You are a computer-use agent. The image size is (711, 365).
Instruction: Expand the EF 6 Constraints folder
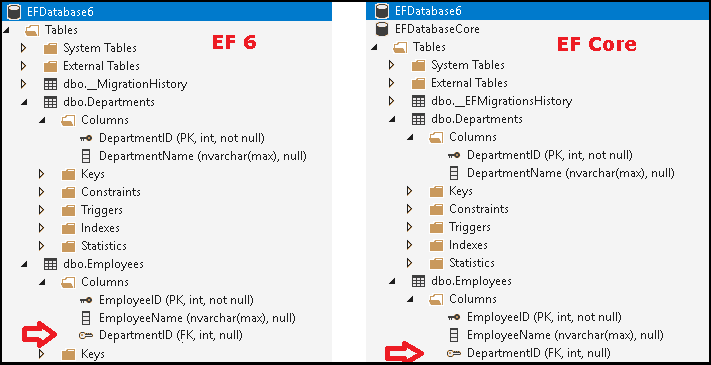(42, 192)
